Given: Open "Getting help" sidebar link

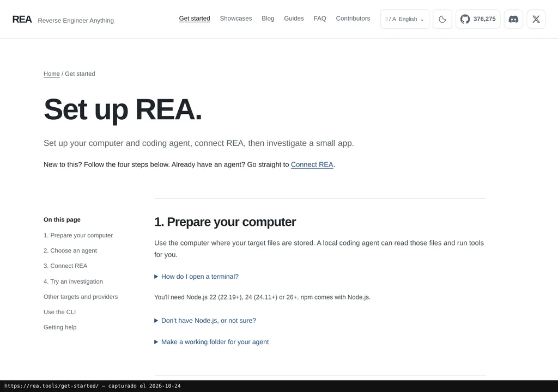Looking at the screenshot, I should pyautogui.click(x=60, y=327).
